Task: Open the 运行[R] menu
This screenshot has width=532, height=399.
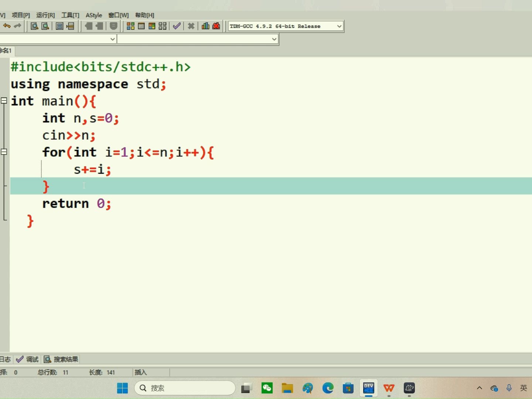Action: pos(45,15)
